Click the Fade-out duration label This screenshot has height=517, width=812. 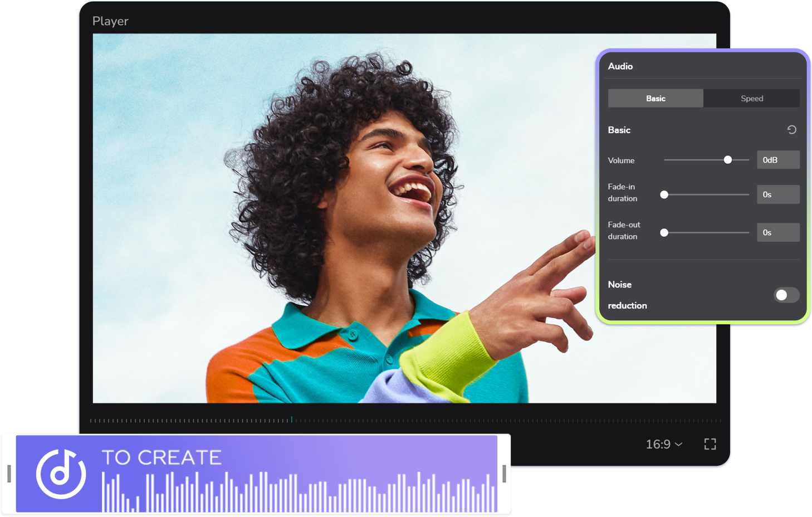pyautogui.click(x=624, y=231)
